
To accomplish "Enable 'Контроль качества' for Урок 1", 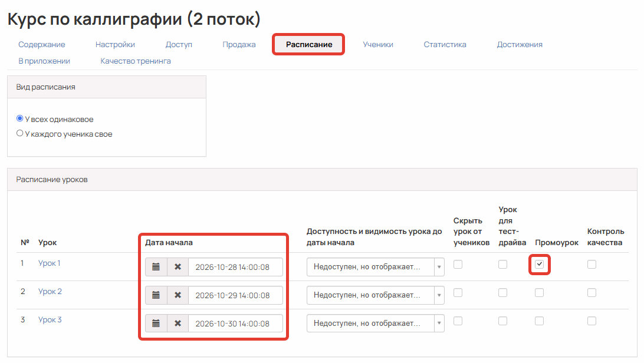I will [x=592, y=265].
